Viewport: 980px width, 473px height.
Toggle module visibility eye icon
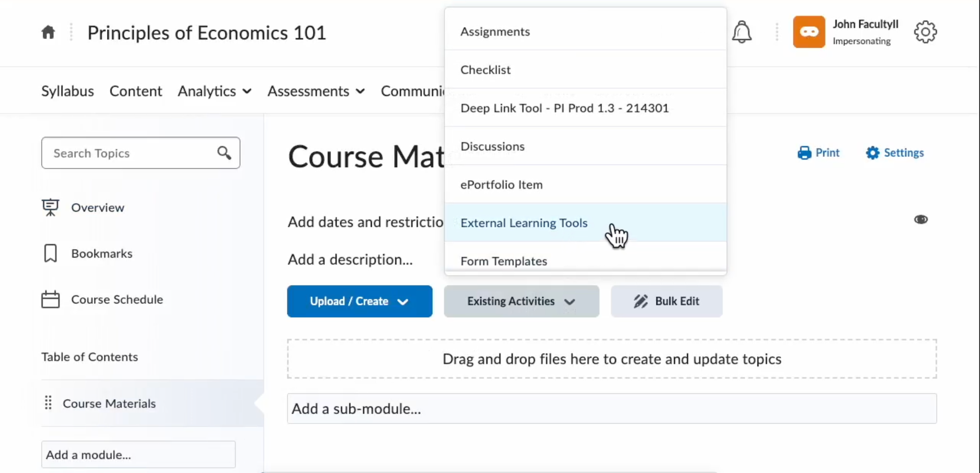click(921, 219)
